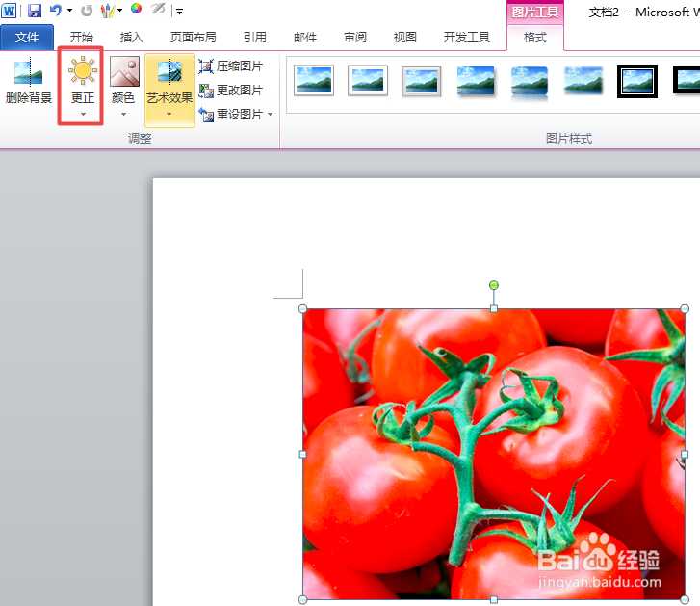Screen dimensions: 700x606
Task: Apply the first picture style with simple white frame
Action: click(314, 80)
